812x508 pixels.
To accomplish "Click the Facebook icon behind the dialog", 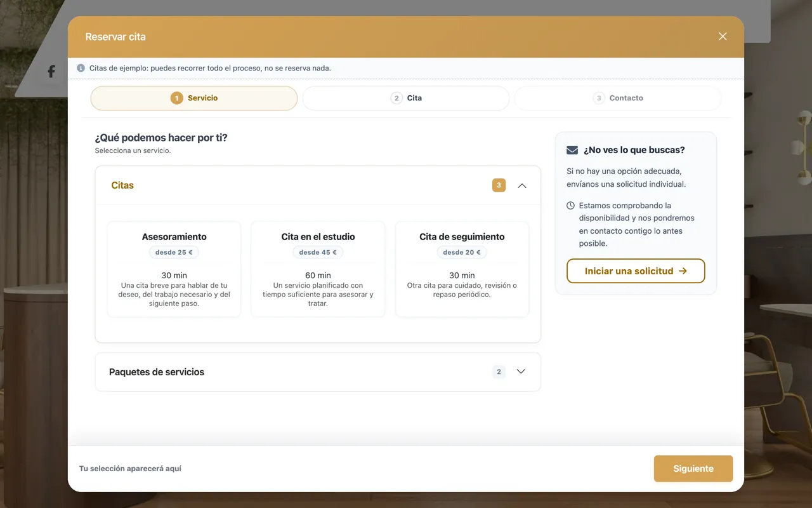I will pos(51,72).
